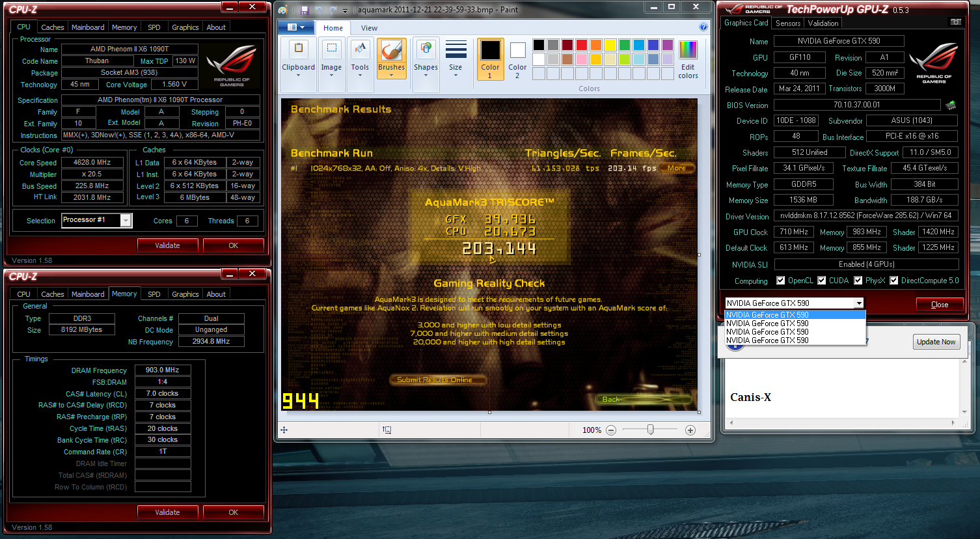Expand the Clipboard dropdown in Paint

(299, 75)
